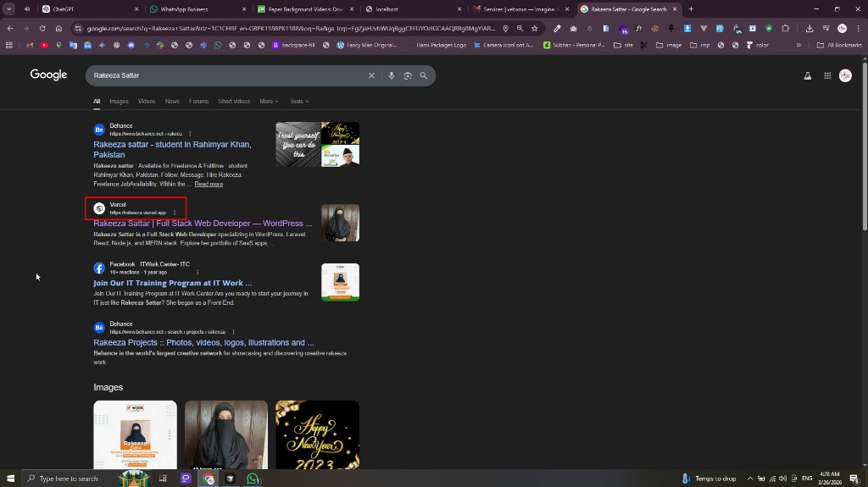Open the Google apps grid icon

(827, 76)
